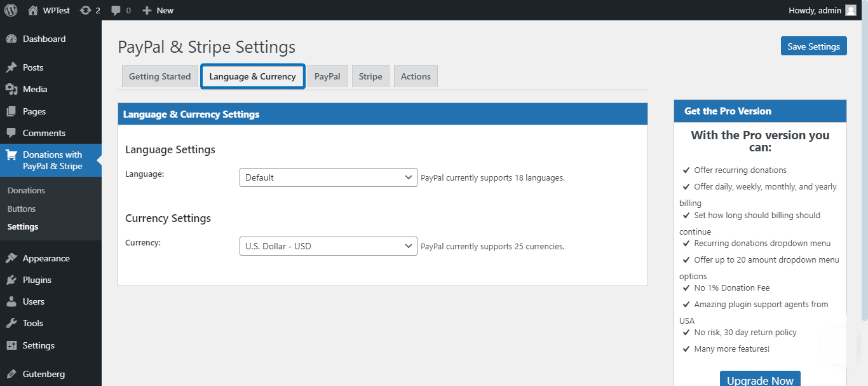
Task: Click the Get the Pro Version header
Action: [x=760, y=111]
